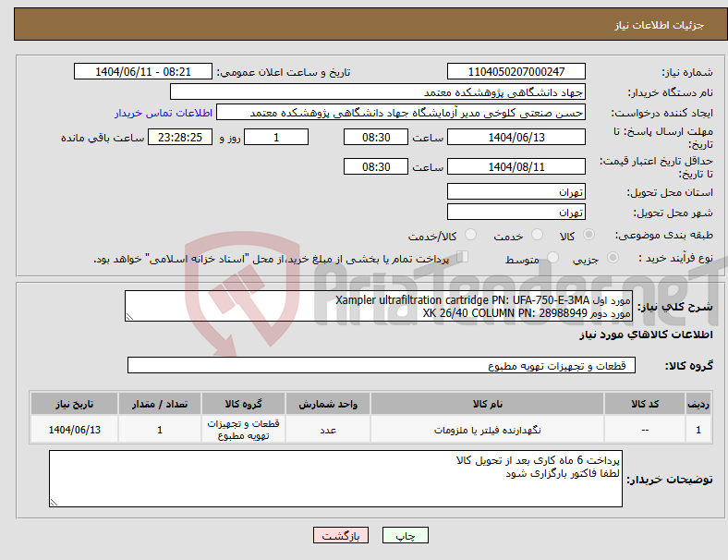Viewport: 728px width, 560px height.
Task: Open the buyer contact information link
Action: tap(164, 113)
